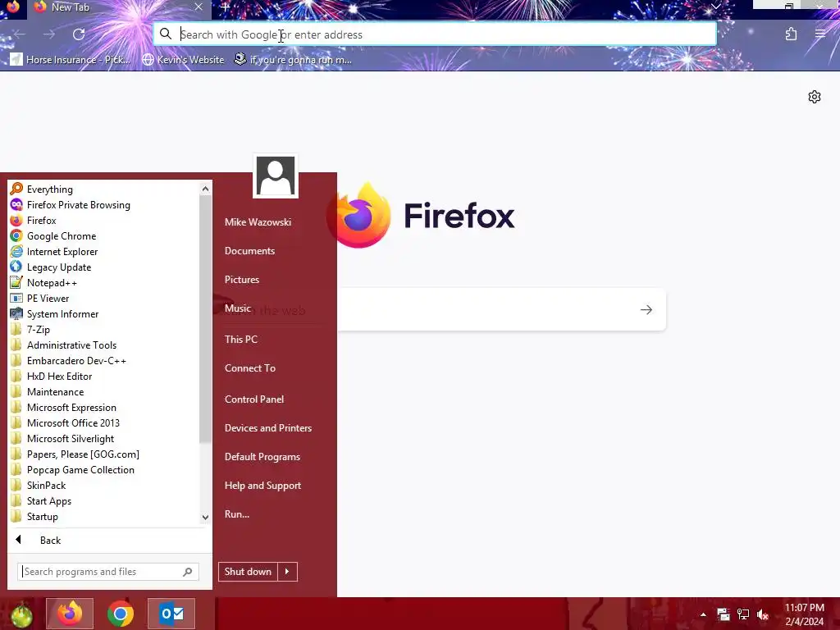
Task: Open Devices and Printers
Action: (268, 427)
